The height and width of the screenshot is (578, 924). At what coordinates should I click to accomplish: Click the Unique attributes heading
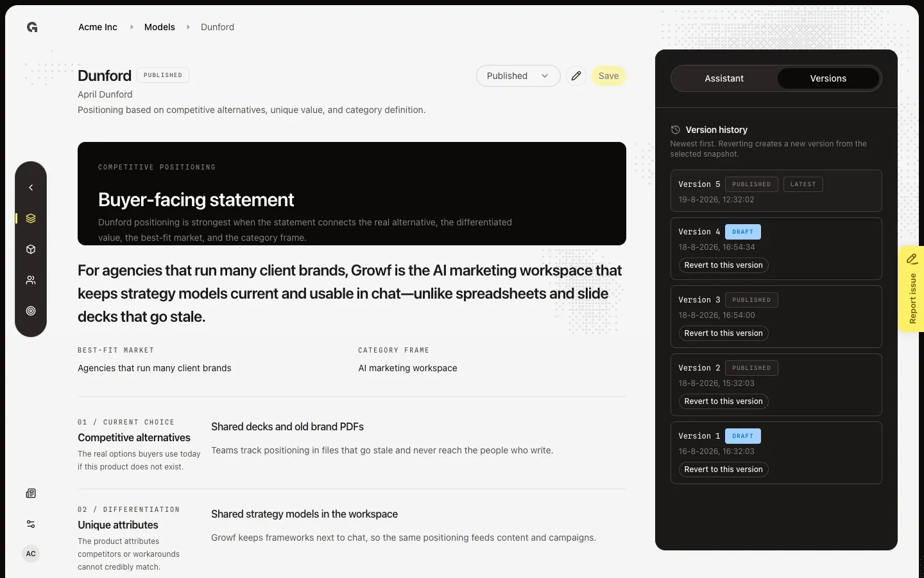118,525
